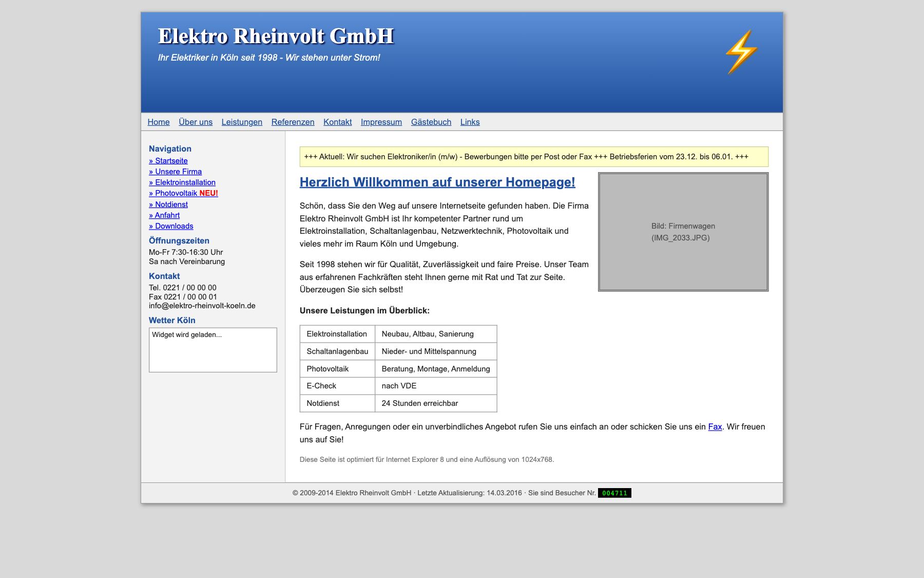This screenshot has width=924, height=578.
Task: Click the Fax 0221 / 00 00 01 number
Action: 183,297
